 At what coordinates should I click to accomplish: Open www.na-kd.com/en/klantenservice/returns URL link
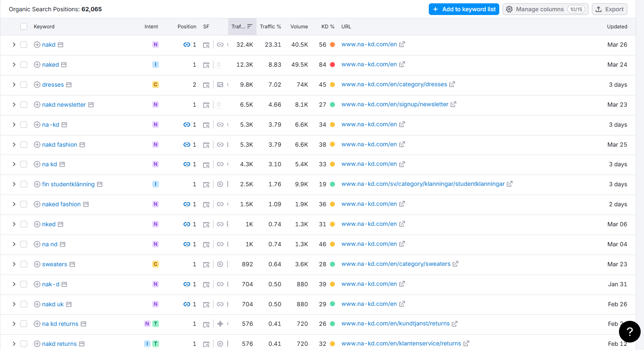point(401,343)
